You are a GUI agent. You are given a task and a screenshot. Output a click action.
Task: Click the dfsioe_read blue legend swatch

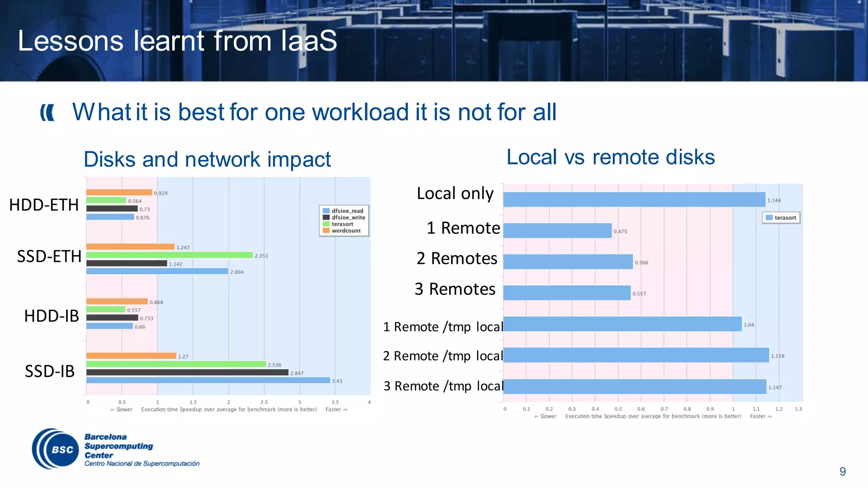click(x=326, y=211)
